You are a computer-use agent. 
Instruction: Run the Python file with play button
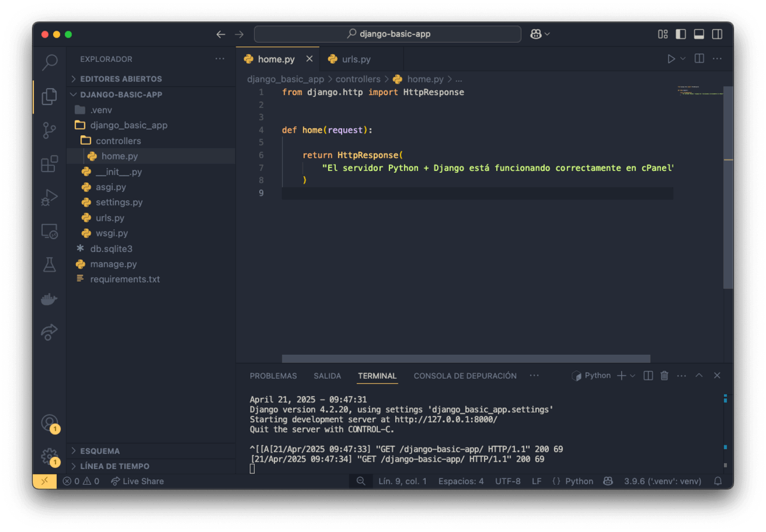click(671, 59)
